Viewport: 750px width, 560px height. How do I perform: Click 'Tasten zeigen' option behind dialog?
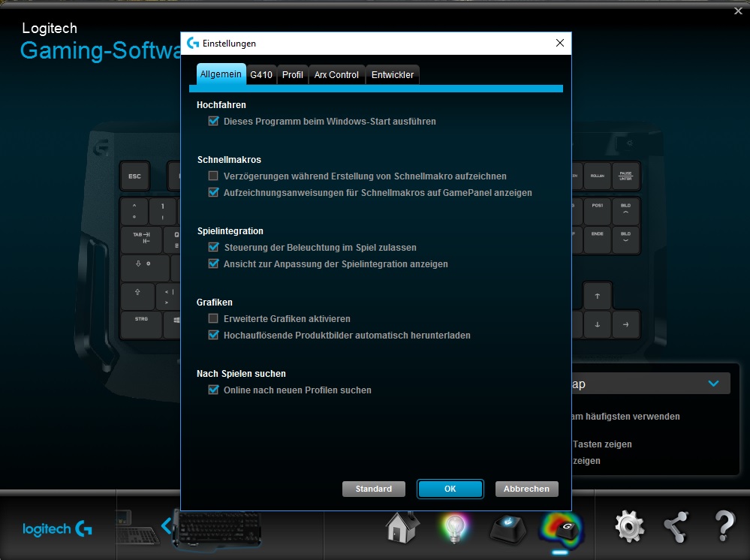point(602,444)
